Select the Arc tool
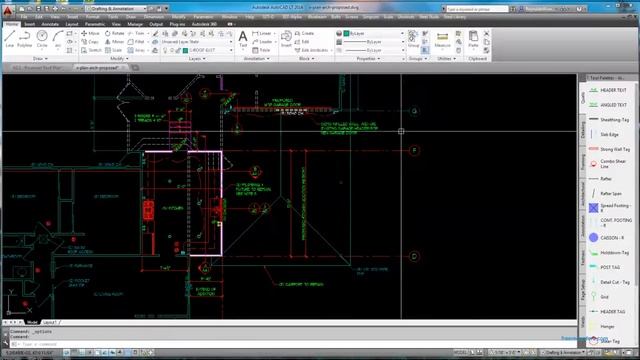 [58, 39]
